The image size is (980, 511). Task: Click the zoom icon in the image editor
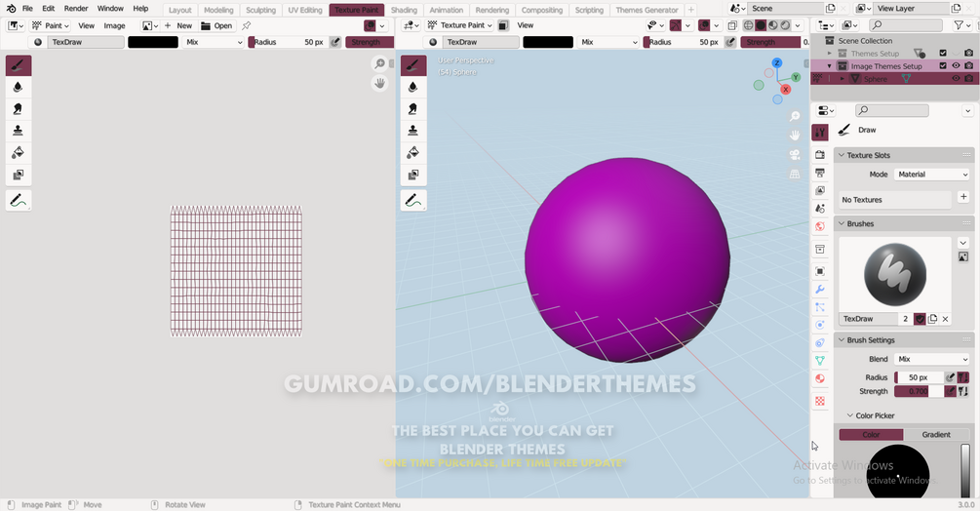point(379,63)
